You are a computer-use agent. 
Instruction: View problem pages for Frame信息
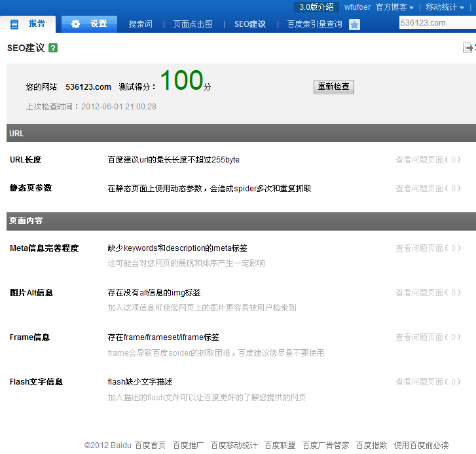(x=428, y=337)
